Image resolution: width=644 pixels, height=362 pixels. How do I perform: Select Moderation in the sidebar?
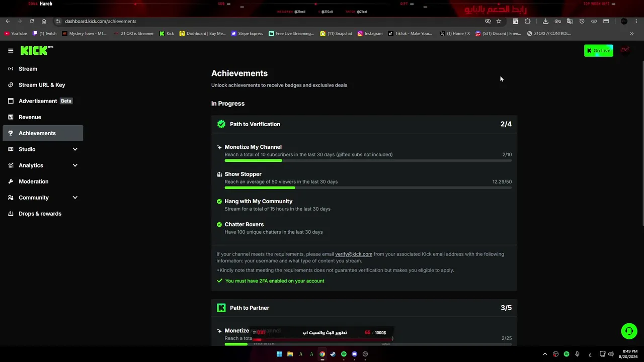(x=43, y=182)
